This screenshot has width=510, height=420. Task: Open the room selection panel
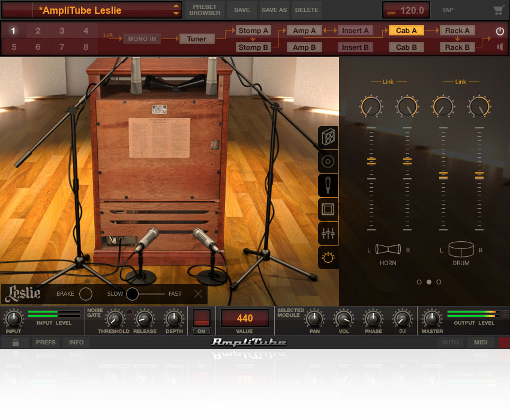(x=328, y=209)
